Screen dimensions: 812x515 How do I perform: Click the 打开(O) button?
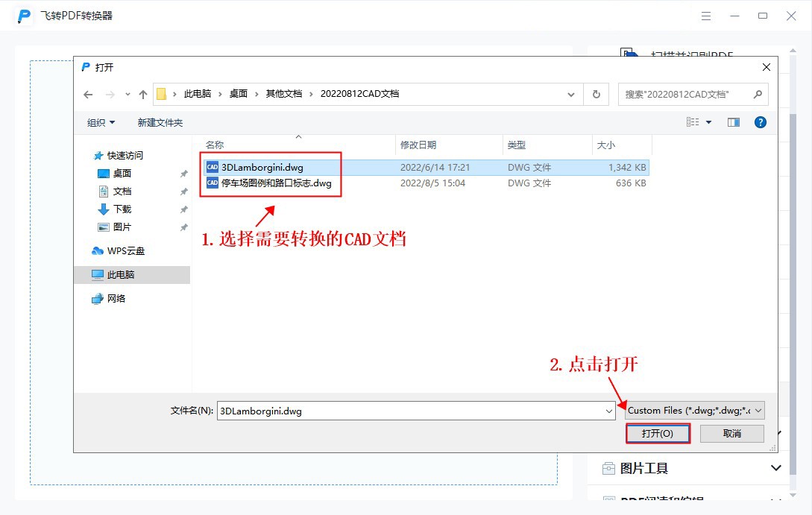pos(658,433)
